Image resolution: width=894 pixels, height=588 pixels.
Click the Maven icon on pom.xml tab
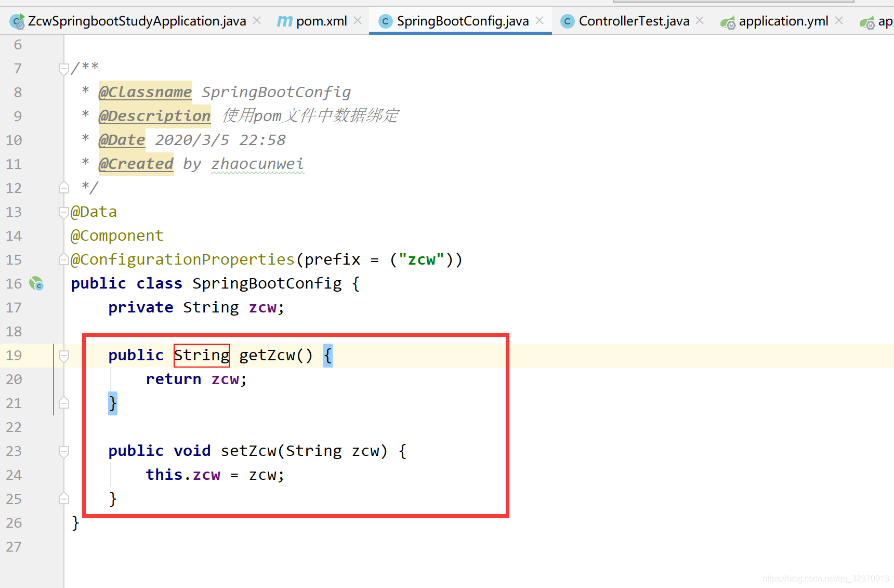[x=284, y=21]
